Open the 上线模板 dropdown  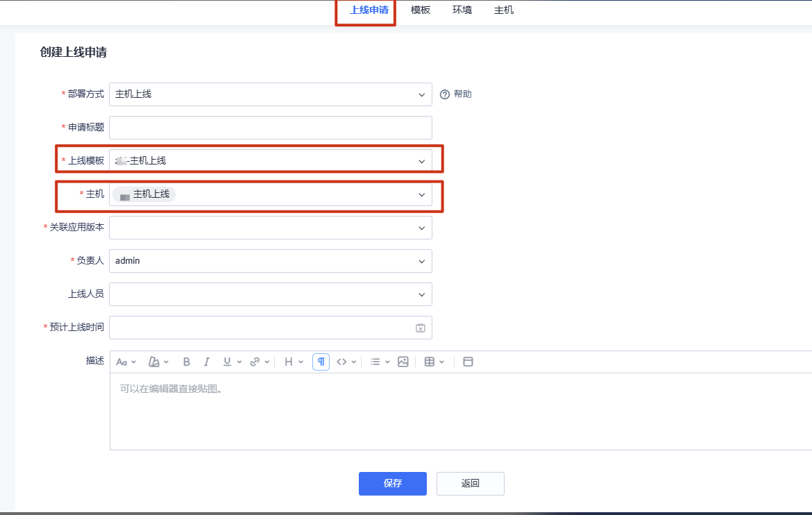tap(271, 160)
